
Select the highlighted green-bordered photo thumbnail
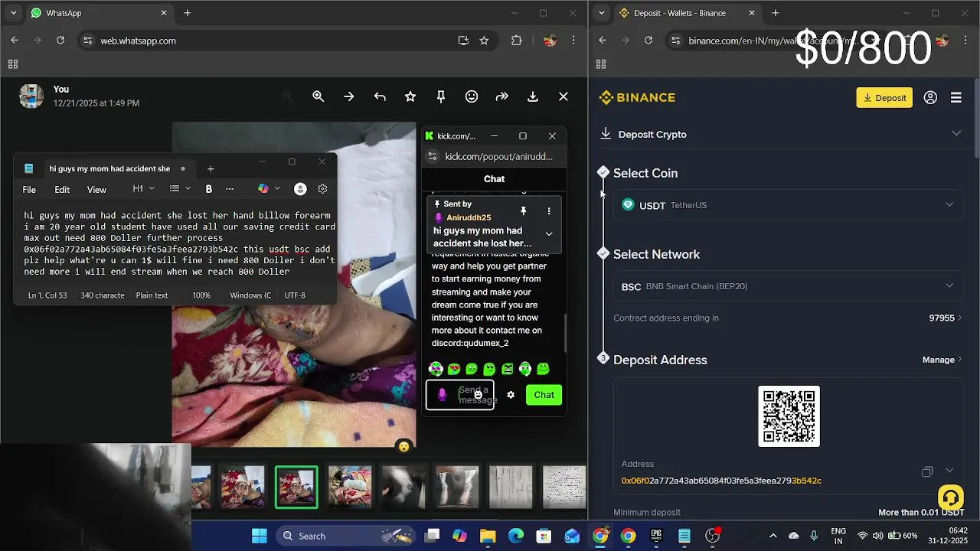point(296,487)
